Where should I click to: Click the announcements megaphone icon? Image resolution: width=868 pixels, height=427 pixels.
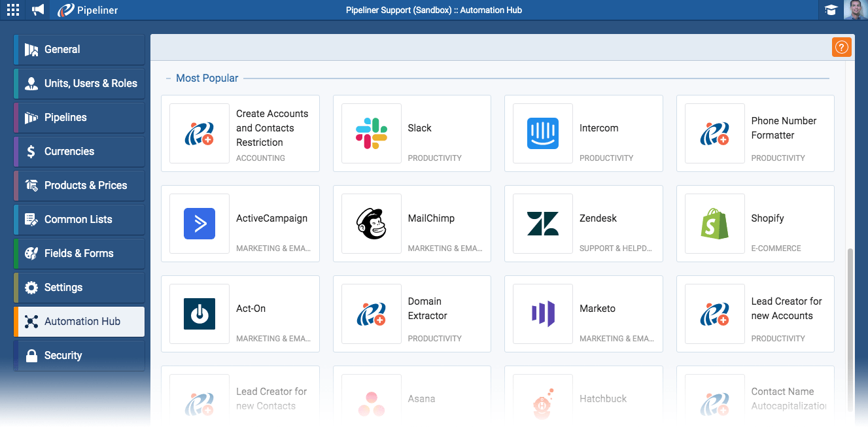pyautogui.click(x=37, y=10)
